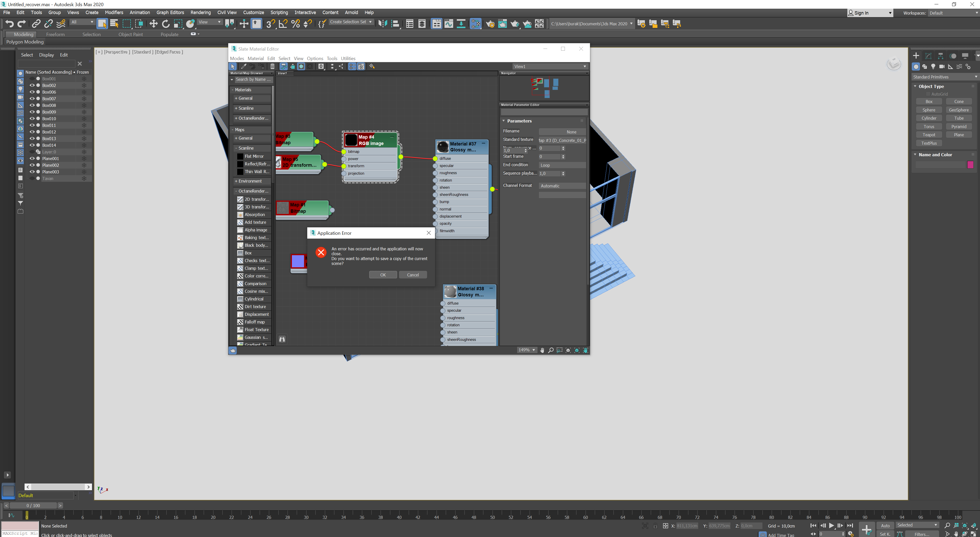Click the Undo arrow in main toolbar
The height and width of the screenshot is (537, 980).
click(x=9, y=24)
